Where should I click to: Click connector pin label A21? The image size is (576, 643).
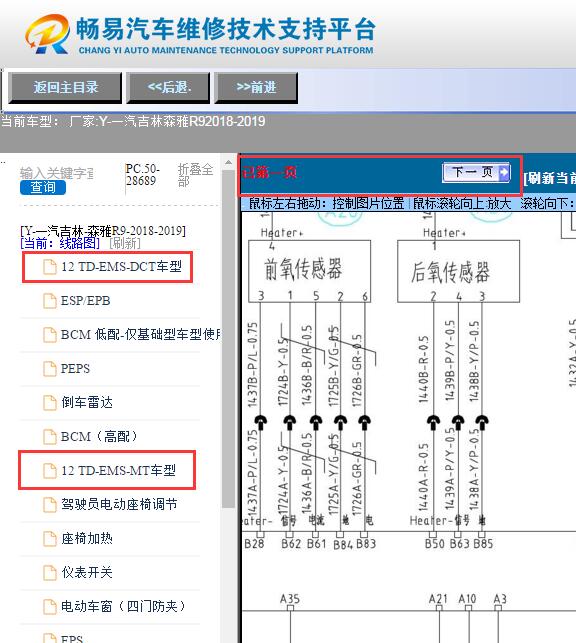tap(438, 599)
